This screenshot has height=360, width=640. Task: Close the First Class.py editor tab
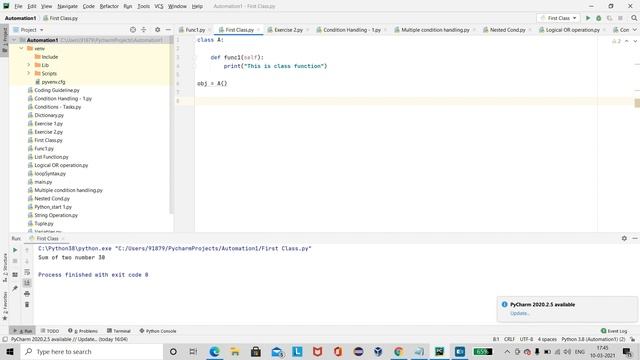pos(258,30)
